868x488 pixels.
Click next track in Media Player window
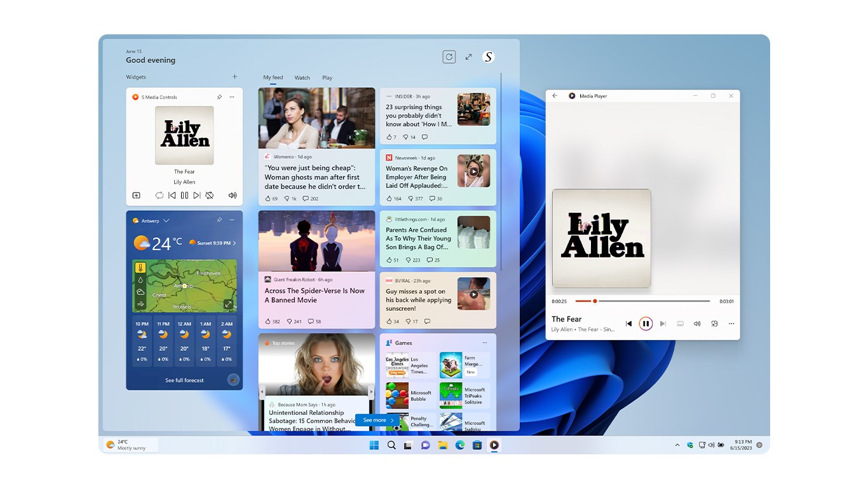tap(663, 323)
